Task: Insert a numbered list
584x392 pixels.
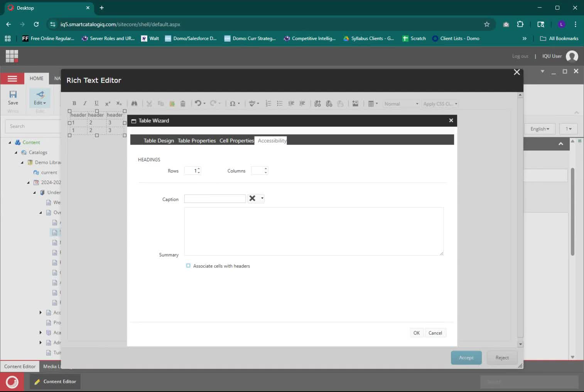Action: click(x=268, y=103)
